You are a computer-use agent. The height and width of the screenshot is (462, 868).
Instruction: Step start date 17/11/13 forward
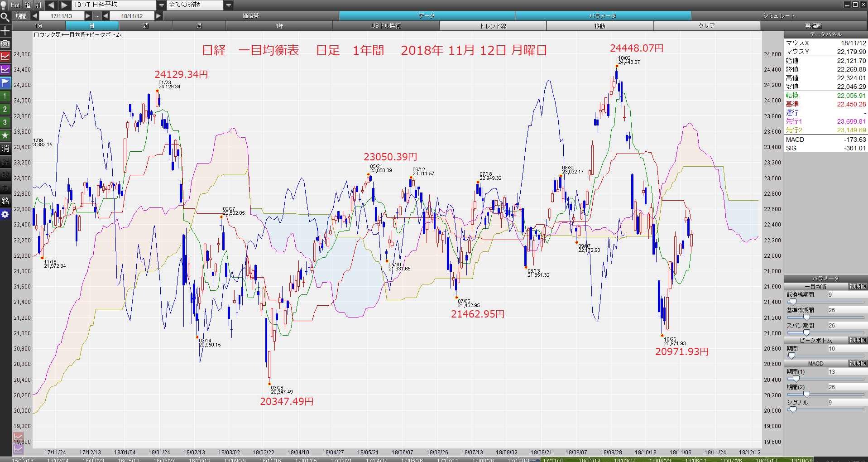(x=88, y=16)
